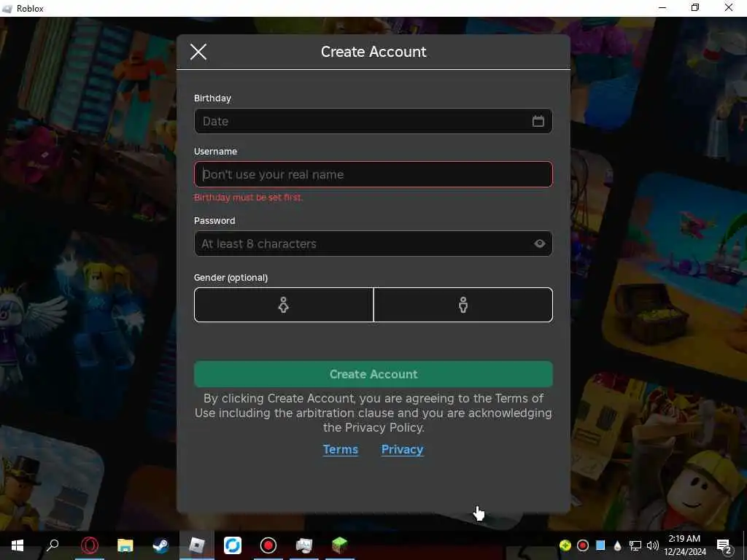Restore down the Roblox window
The height and width of the screenshot is (560, 747).
click(x=695, y=8)
